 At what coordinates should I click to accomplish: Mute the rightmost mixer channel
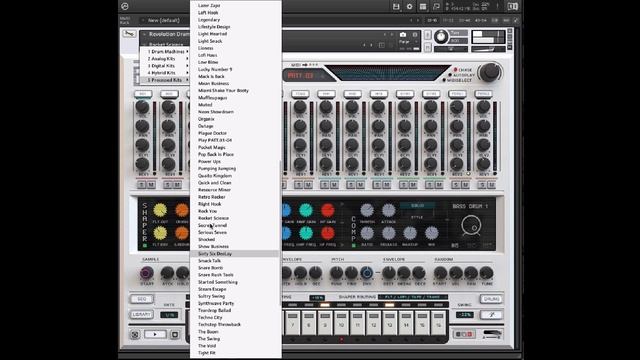[x=491, y=185]
